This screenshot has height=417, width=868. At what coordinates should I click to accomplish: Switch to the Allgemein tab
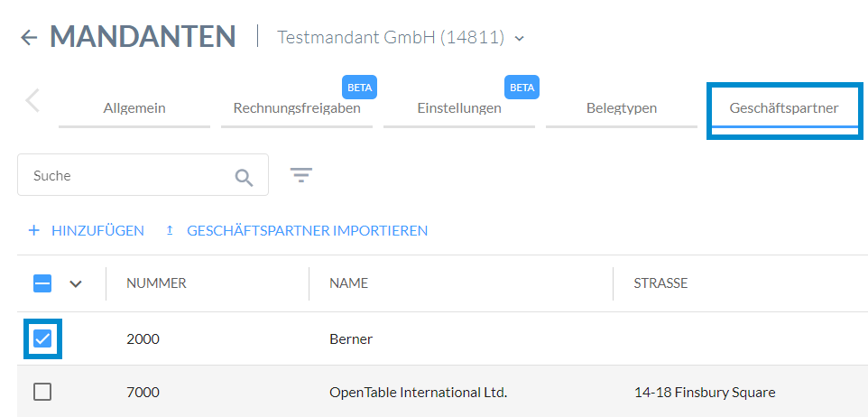click(134, 108)
